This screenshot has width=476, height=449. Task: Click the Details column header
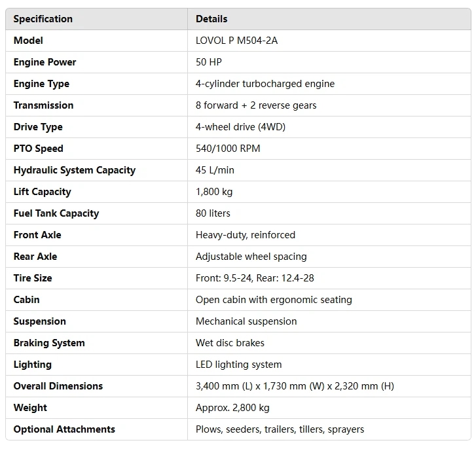(211, 19)
